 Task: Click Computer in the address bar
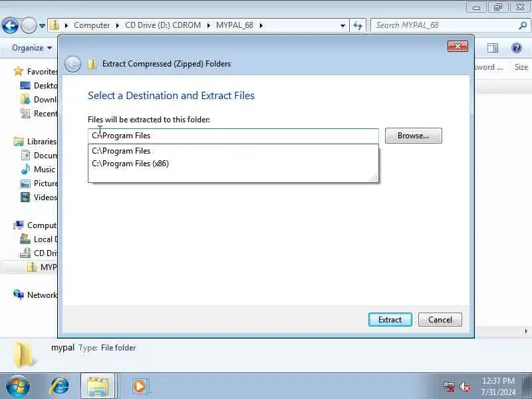point(92,25)
